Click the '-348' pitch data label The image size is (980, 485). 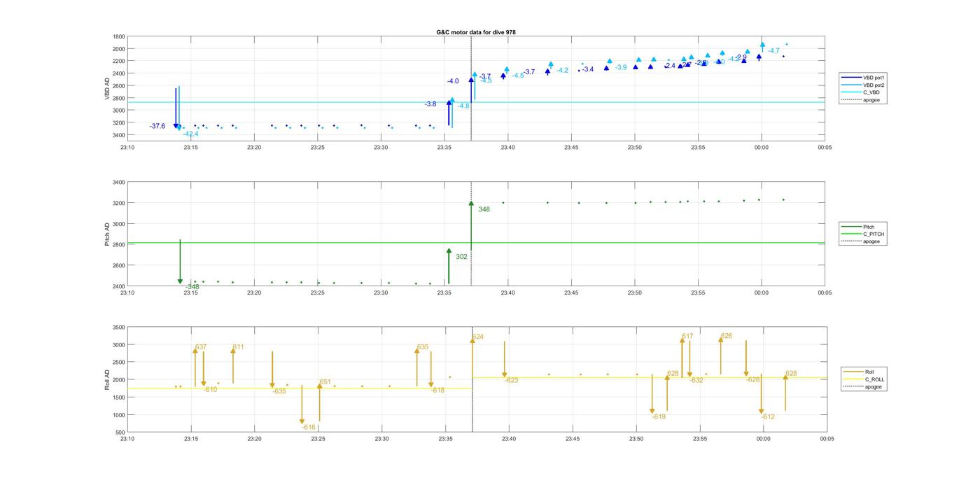(x=192, y=287)
